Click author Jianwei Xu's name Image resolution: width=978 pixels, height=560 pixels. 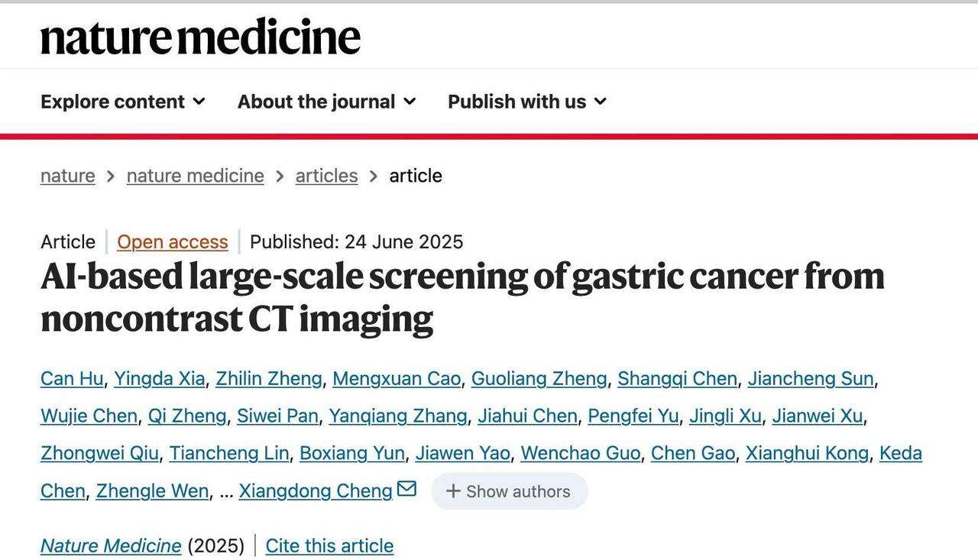[817, 416]
